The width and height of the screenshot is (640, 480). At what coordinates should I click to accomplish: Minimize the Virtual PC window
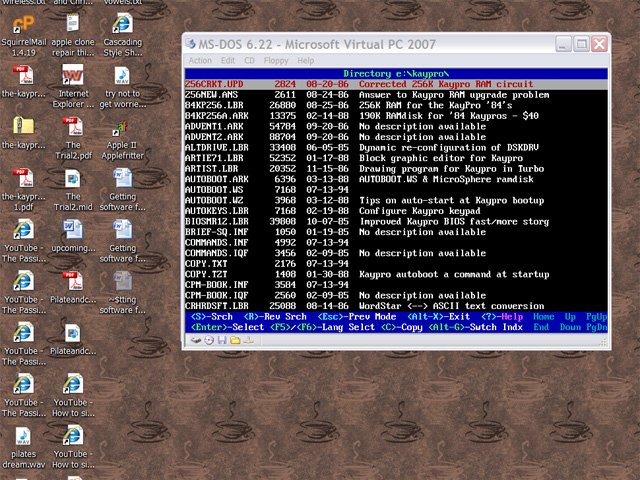563,44
